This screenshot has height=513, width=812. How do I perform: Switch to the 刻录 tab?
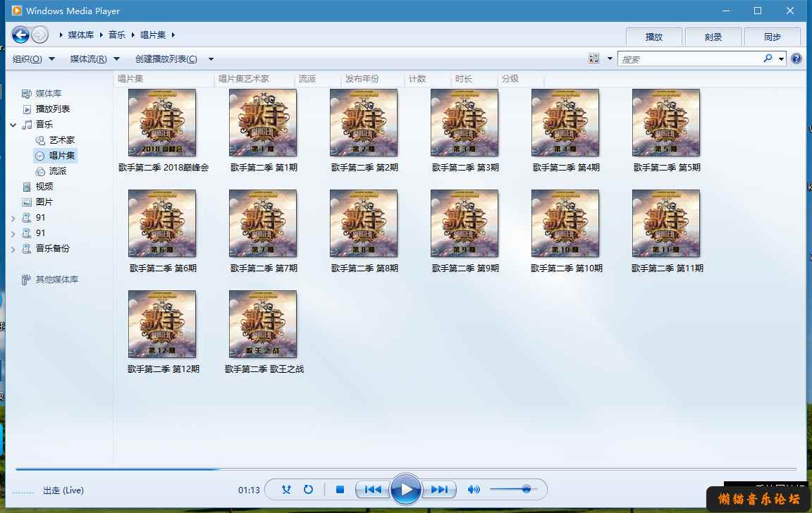click(713, 37)
